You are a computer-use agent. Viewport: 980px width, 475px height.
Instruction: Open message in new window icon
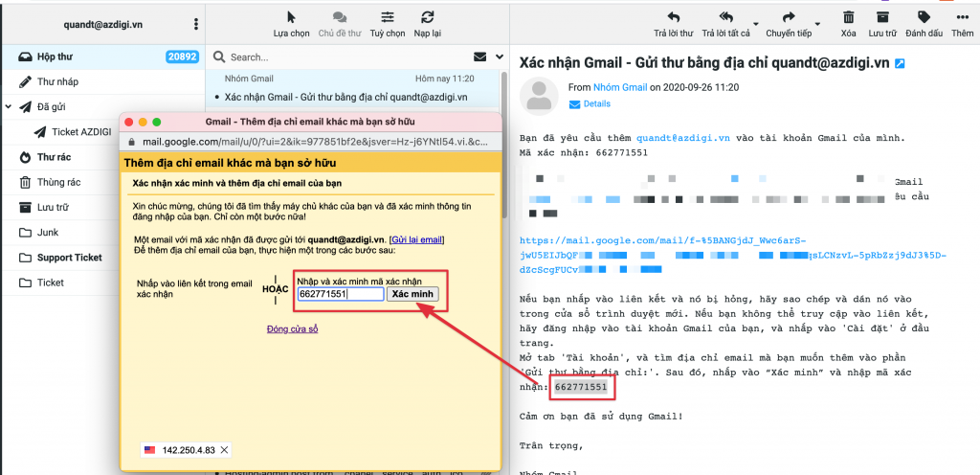pos(900,63)
